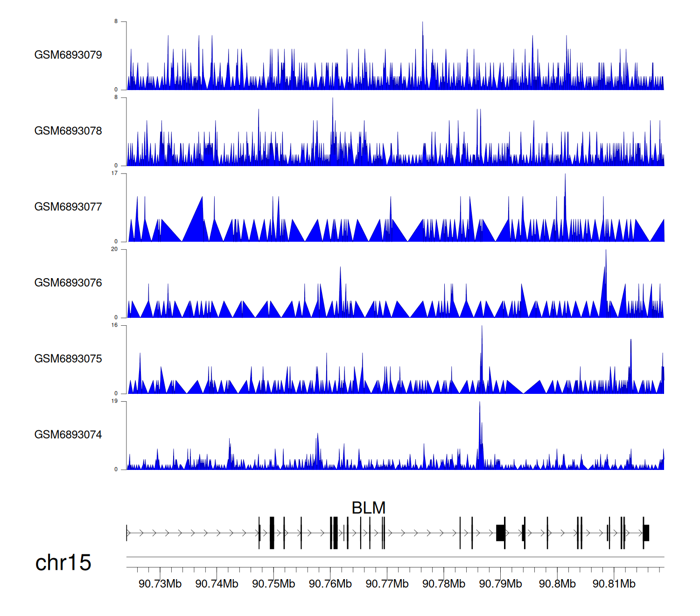Click the 90.81Mb axis tick label
Viewport: 700px width, 616px height.
614,584
